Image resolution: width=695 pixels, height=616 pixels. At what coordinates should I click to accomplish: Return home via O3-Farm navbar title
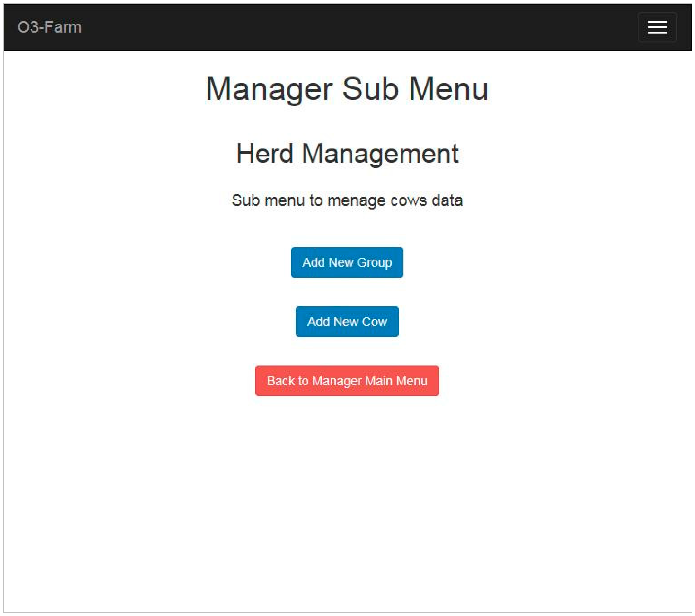click(x=50, y=27)
